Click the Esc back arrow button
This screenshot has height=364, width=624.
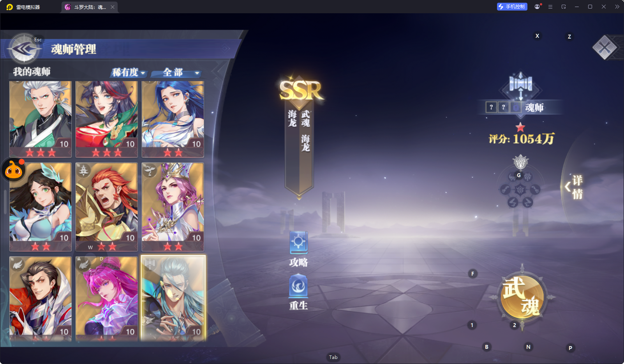tap(24, 49)
